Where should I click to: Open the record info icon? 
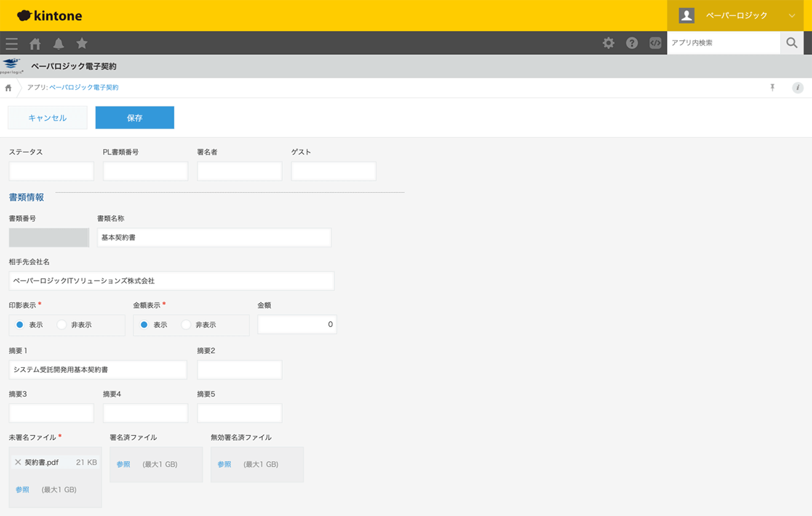[x=798, y=87]
